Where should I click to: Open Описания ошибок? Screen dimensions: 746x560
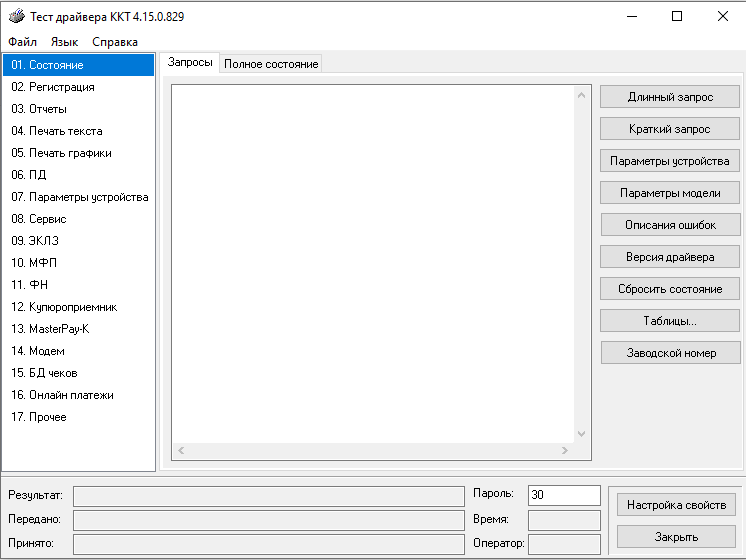670,225
